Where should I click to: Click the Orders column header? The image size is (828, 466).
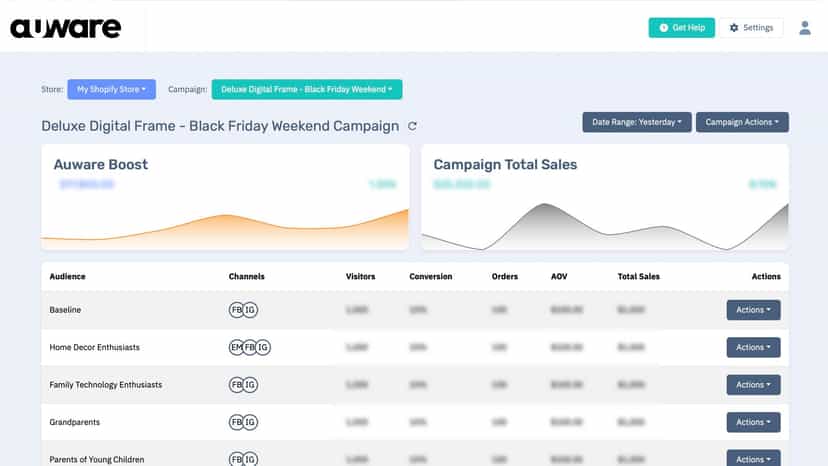point(505,276)
